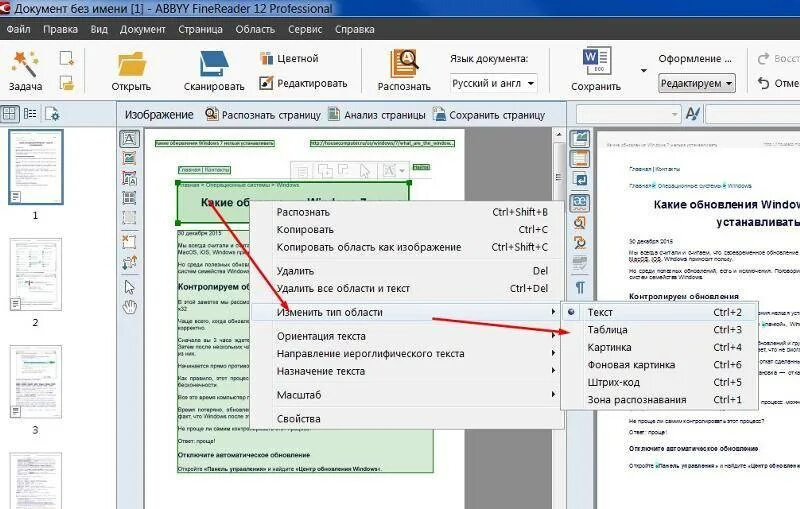Select page 3 thumbnail
The height and width of the screenshot is (509, 800).
tap(35, 381)
